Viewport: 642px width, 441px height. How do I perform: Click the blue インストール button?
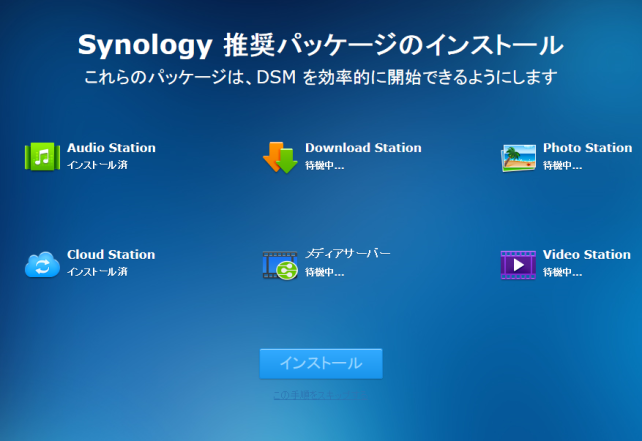pyautogui.click(x=321, y=363)
